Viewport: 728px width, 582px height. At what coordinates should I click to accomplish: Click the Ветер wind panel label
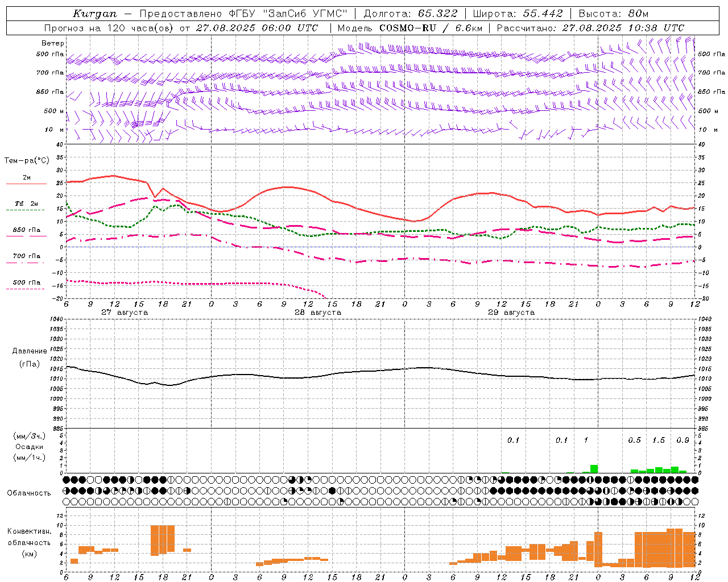pos(53,43)
